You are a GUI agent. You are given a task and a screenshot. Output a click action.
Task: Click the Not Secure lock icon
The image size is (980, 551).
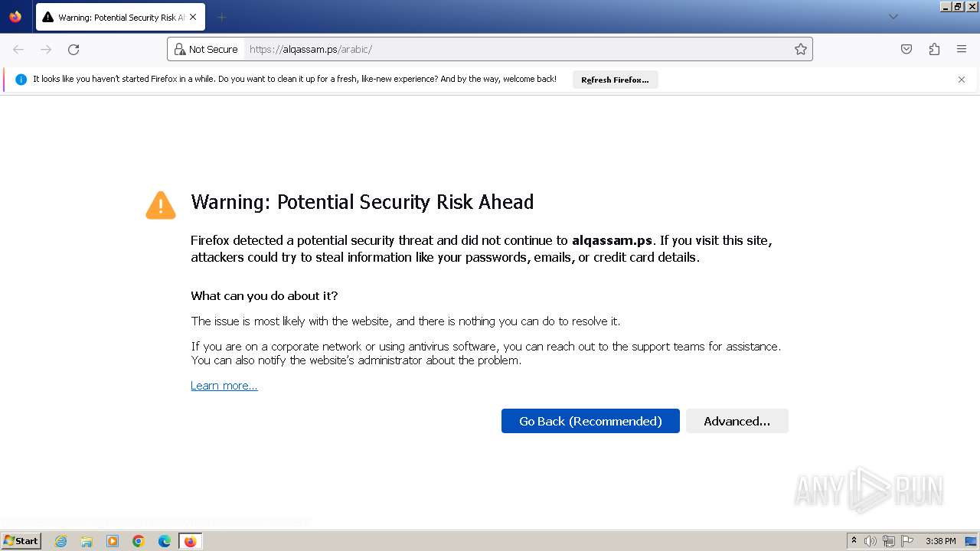click(x=180, y=49)
